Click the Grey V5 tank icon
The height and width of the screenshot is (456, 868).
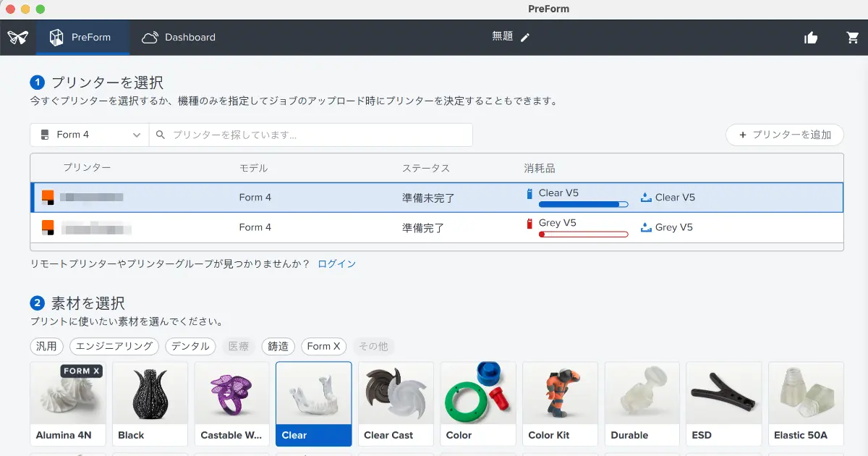click(646, 227)
